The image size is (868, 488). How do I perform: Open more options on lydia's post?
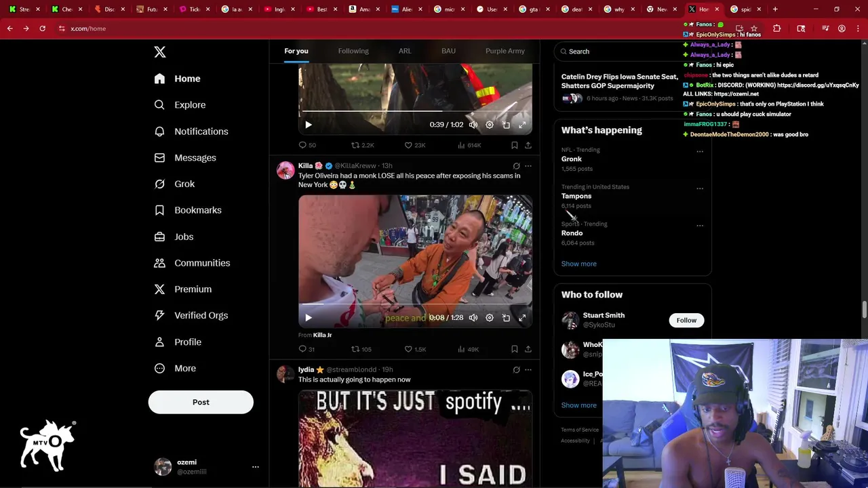(x=528, y=370)
